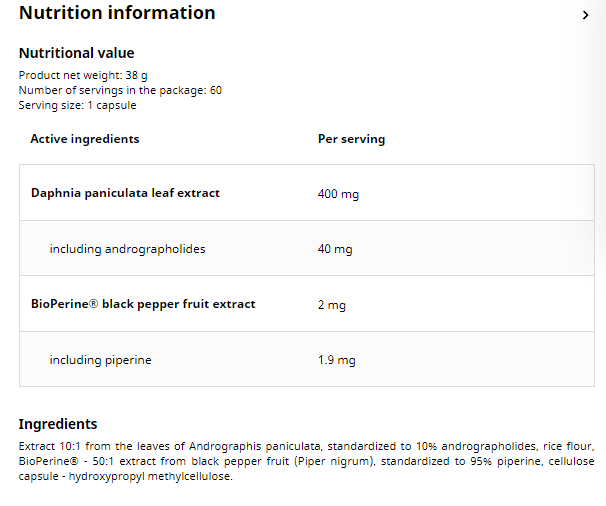606x506 pixels.
Task: Click the Serving size 1 capsule line
Action: pos(77,105)
